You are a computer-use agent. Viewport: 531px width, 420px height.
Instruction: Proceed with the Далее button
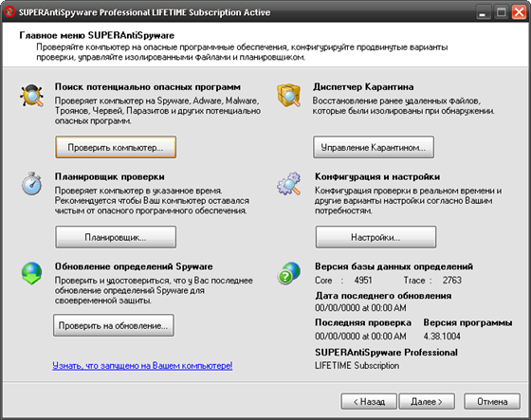tap(427, 401)
